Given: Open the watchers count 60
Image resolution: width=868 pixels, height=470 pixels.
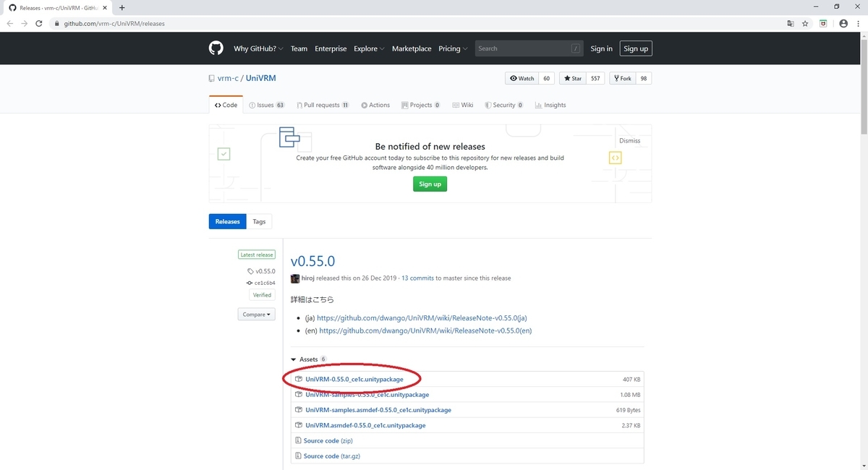Looking at the screenshot, I should pos(546,78).
